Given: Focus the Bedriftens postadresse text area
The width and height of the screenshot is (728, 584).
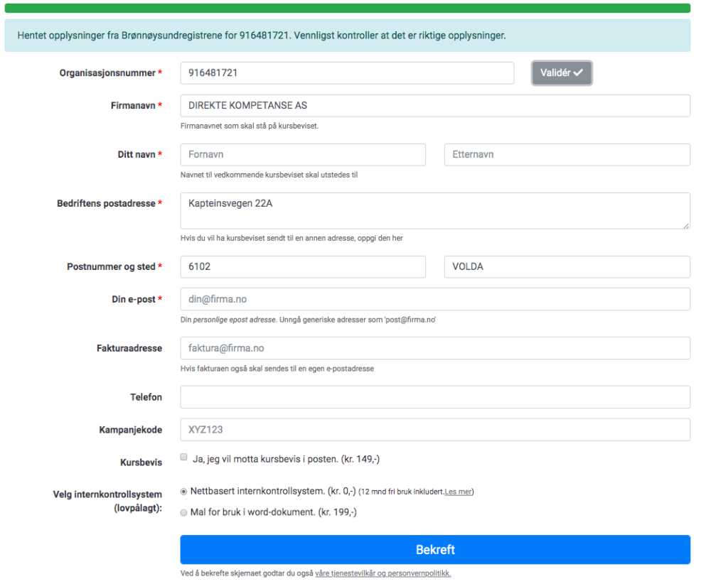Looking at the screenshot, I should (x=434, y=210).
